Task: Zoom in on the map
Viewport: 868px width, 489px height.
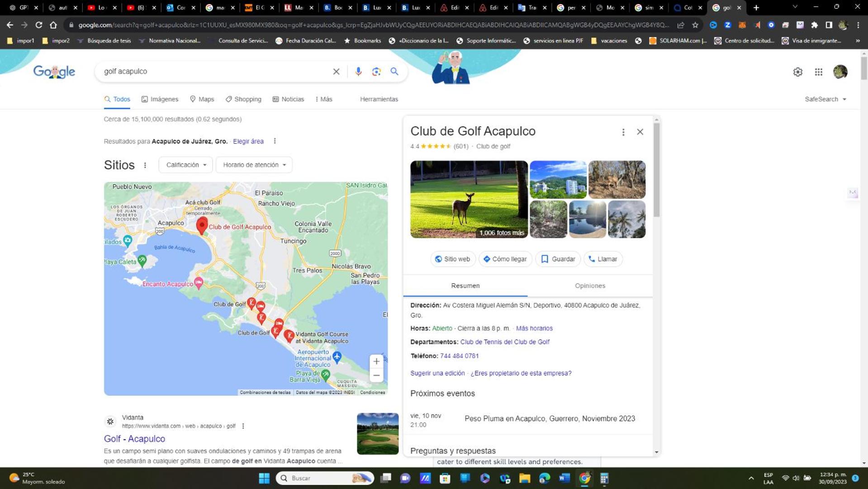Action: [x=376, y=361]
